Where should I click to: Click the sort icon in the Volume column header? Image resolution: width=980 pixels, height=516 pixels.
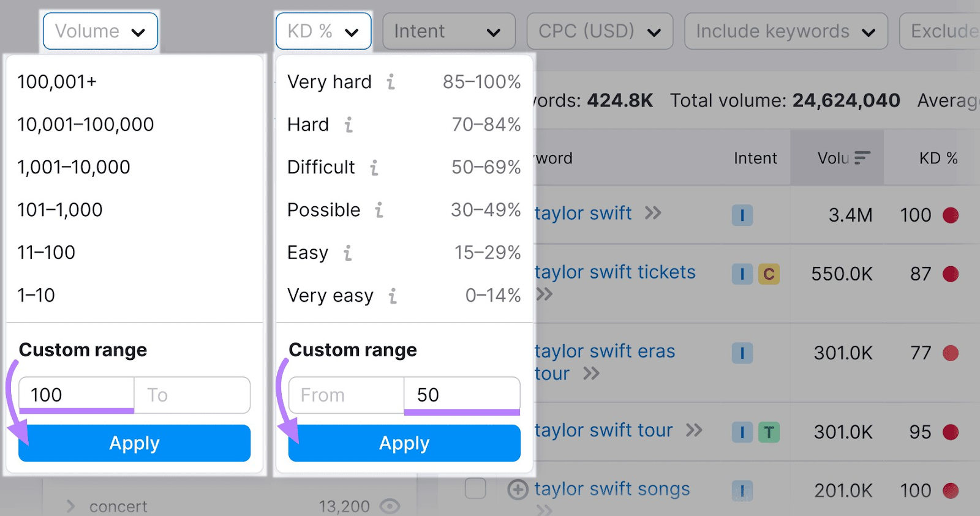point(862,157)
